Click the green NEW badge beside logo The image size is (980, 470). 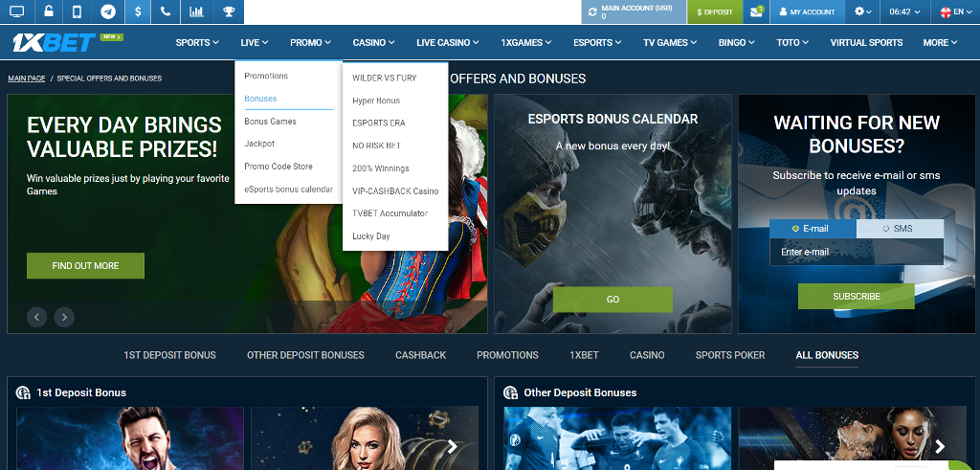(112, 37)
